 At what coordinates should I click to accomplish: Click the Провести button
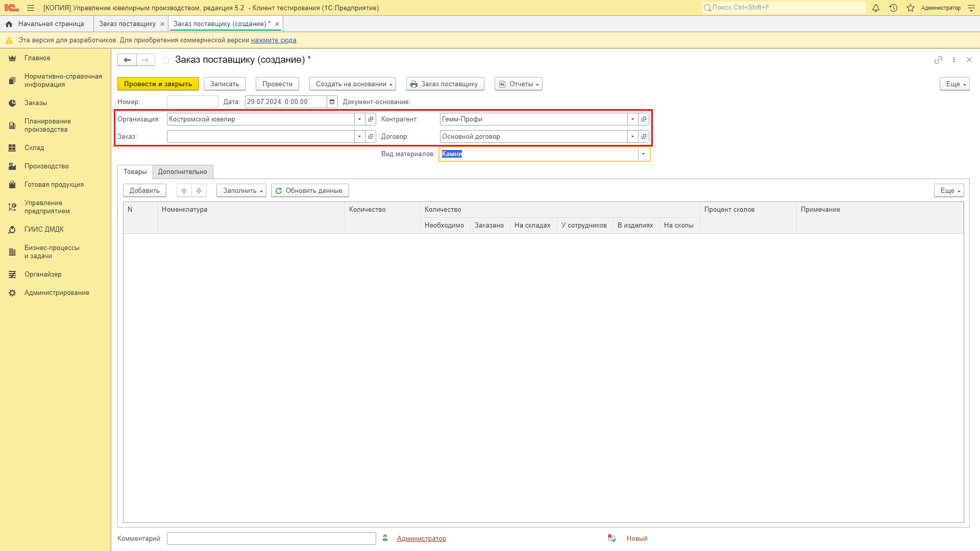[x=278, y=84]
